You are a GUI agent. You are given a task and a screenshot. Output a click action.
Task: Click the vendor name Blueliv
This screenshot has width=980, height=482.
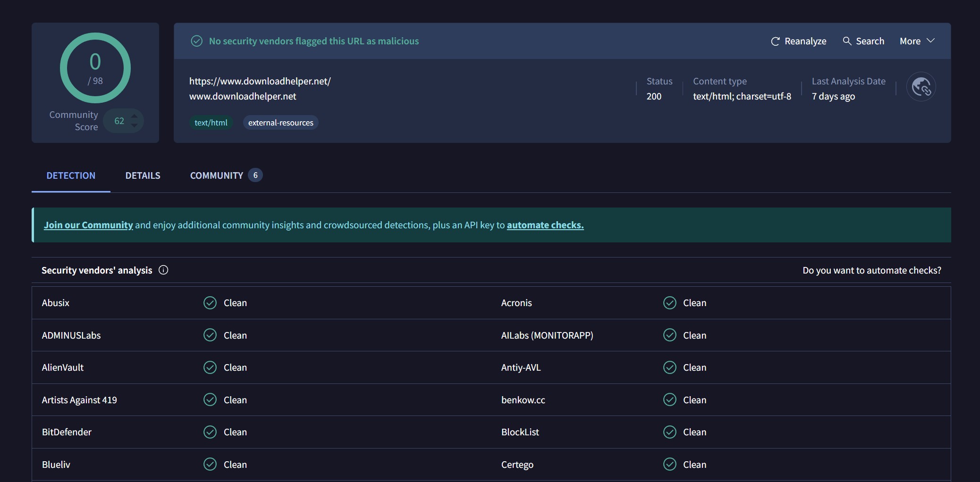tap(56, 465)
